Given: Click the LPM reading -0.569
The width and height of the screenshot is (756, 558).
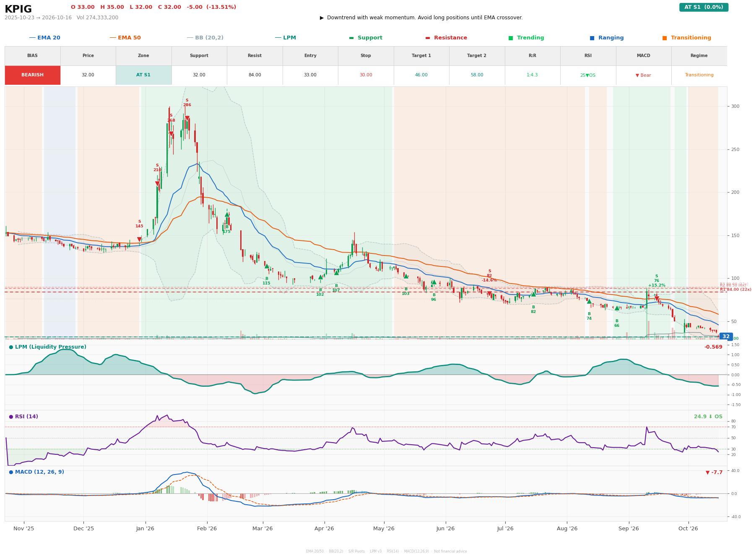Looking at the screenshot, I should click(x=713, y=347).
